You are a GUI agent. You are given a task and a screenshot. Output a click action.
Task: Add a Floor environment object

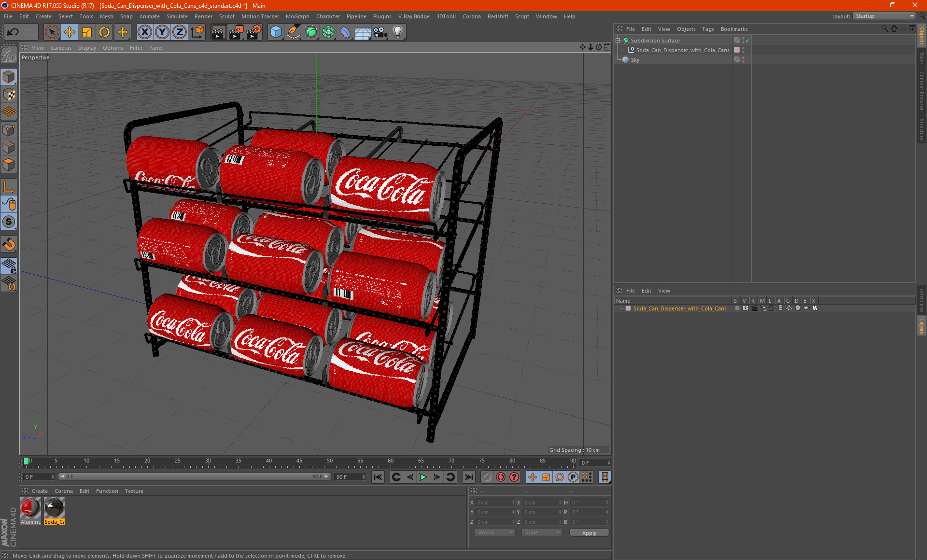point(363,32)
